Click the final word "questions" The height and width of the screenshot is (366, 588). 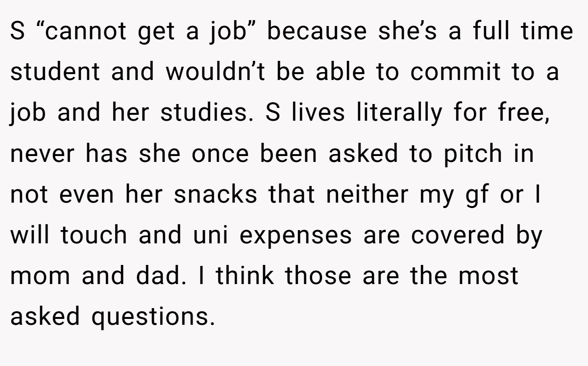(x=153, y=318)
